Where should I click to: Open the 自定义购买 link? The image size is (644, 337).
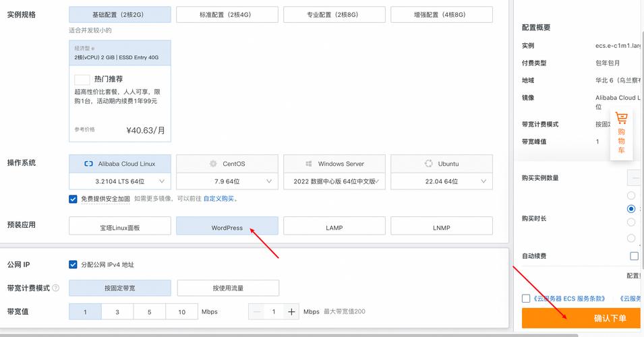click(219, 199)
